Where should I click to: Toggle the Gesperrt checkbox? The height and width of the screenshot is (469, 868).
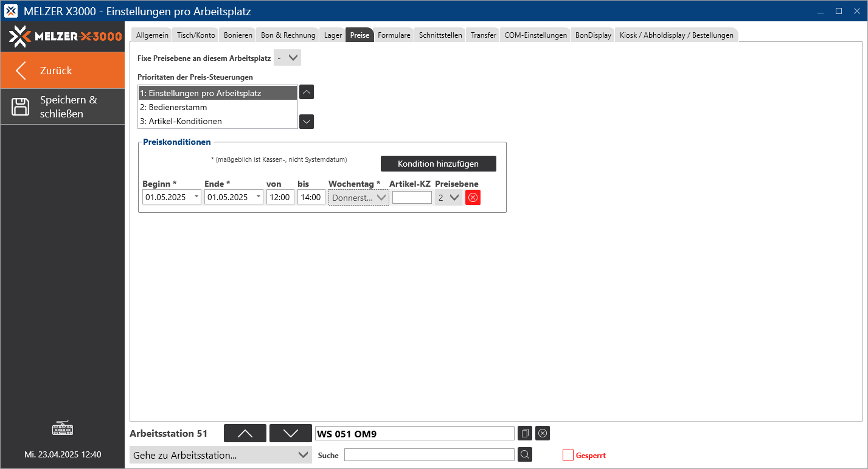click(x=568, y=455)
